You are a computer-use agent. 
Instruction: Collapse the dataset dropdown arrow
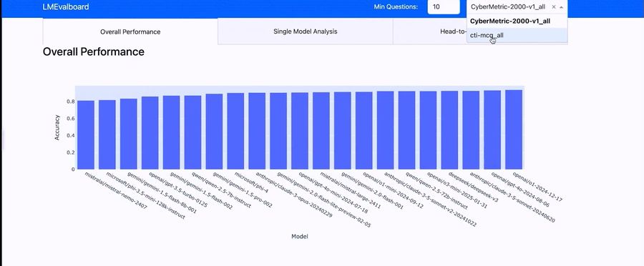coord(562,7)
